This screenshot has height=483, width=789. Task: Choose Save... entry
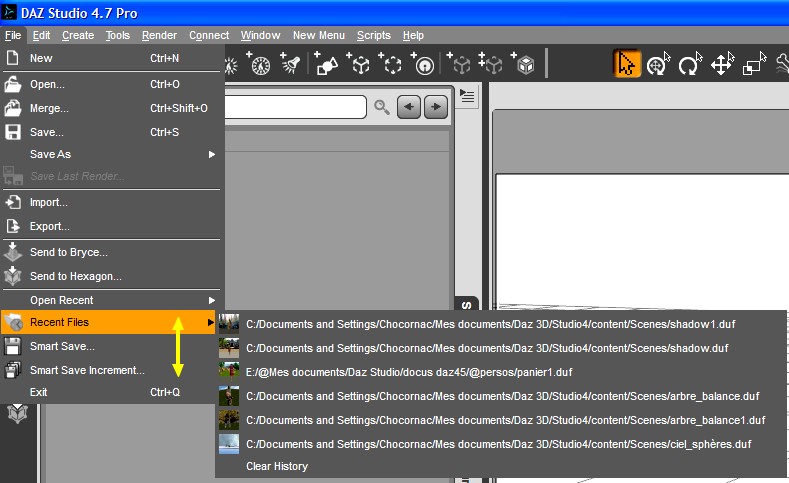[112, 132]
